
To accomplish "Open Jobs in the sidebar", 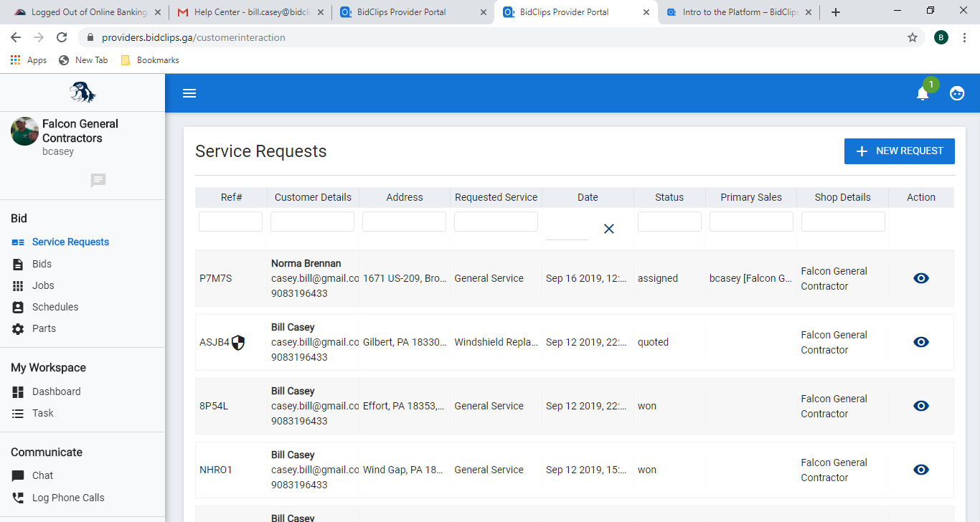I will point(43,285).
